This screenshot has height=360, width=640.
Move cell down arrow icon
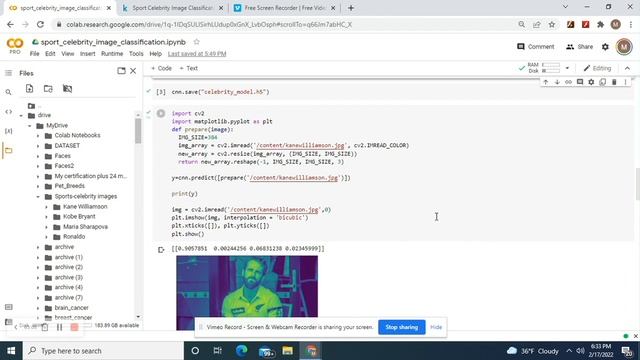tap(557, 82)
